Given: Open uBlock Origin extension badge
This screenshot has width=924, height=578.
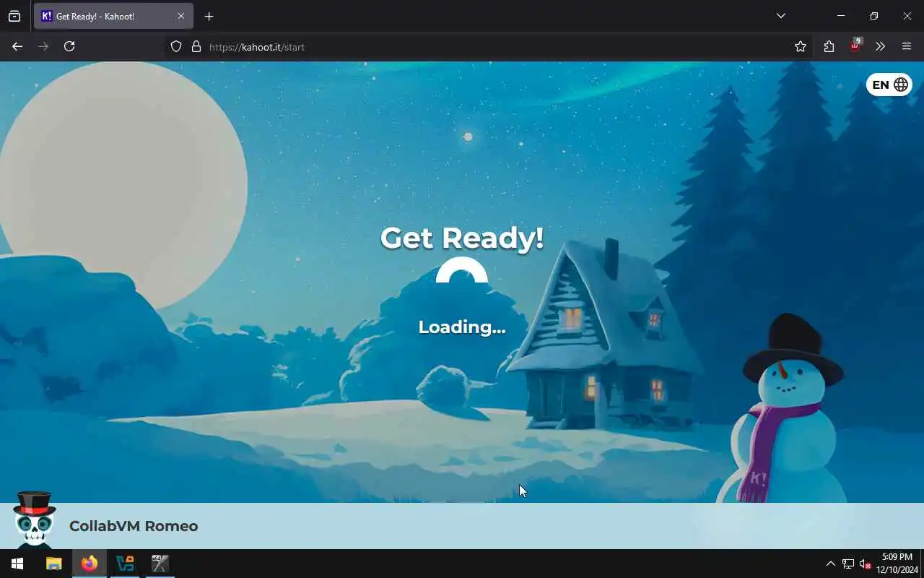Looking at the screenshot, I should [855, 46].
